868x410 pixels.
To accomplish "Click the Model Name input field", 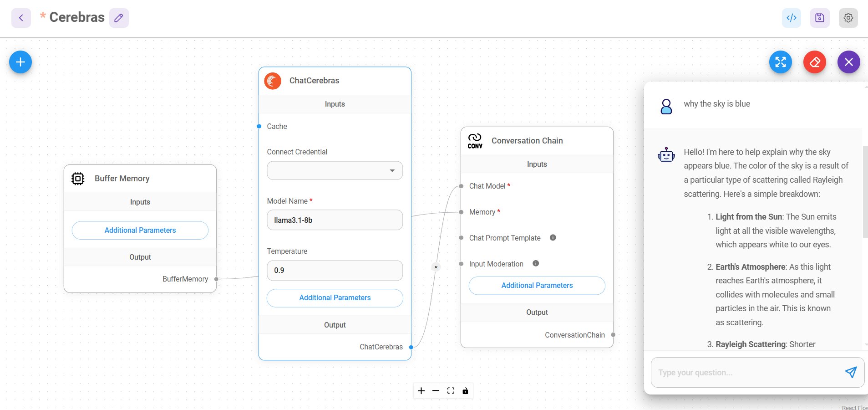I will [x=335, y=220].
